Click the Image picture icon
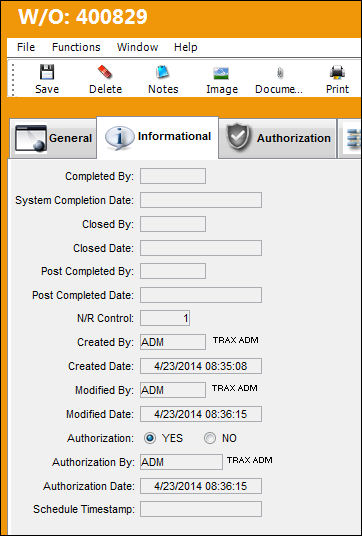The width and height of the screenshot is (362, 536). point(221,72)
